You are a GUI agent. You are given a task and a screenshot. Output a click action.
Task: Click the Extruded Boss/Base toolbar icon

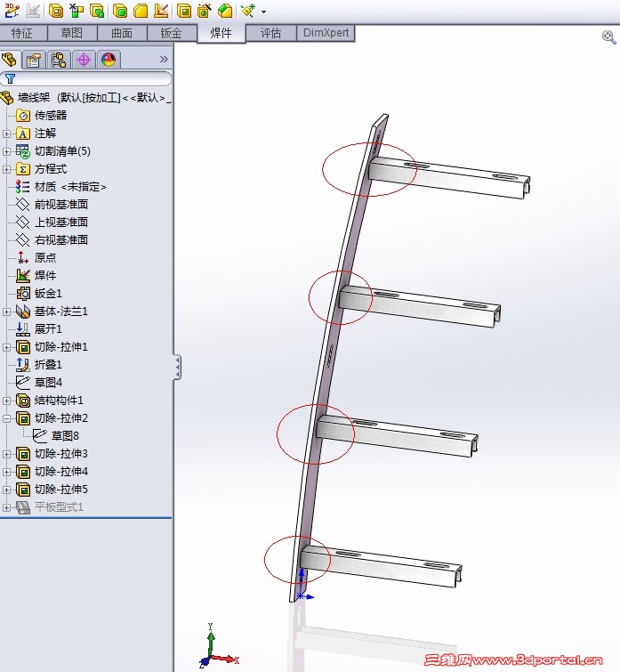98,11
